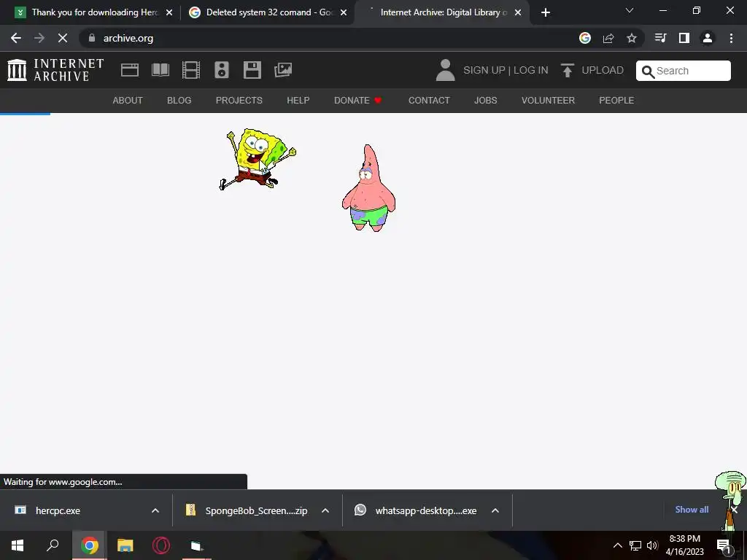Open the Internet Archive logo home link
Image resolution: width=747 pixels, height=560 pixels.
point(55,70)
